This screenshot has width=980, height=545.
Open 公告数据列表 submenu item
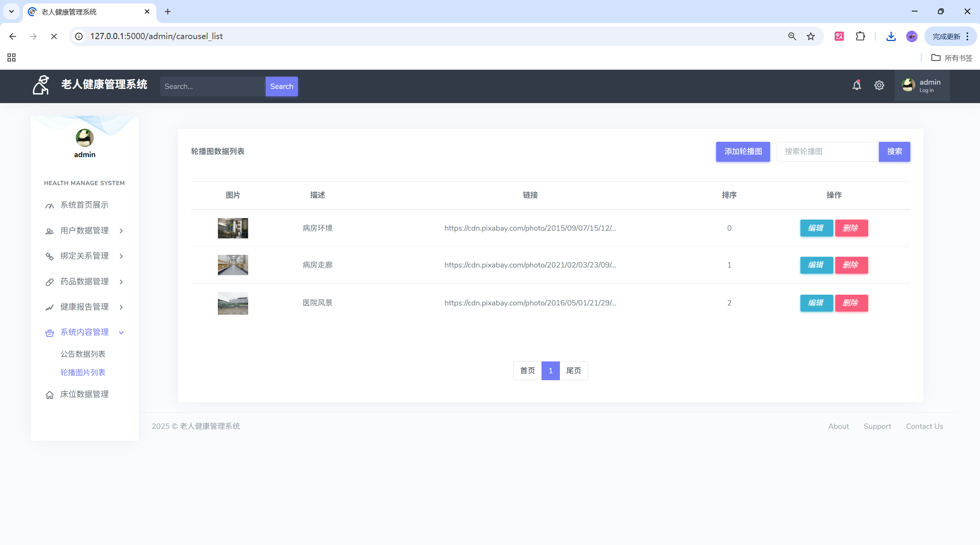(83, 354)
